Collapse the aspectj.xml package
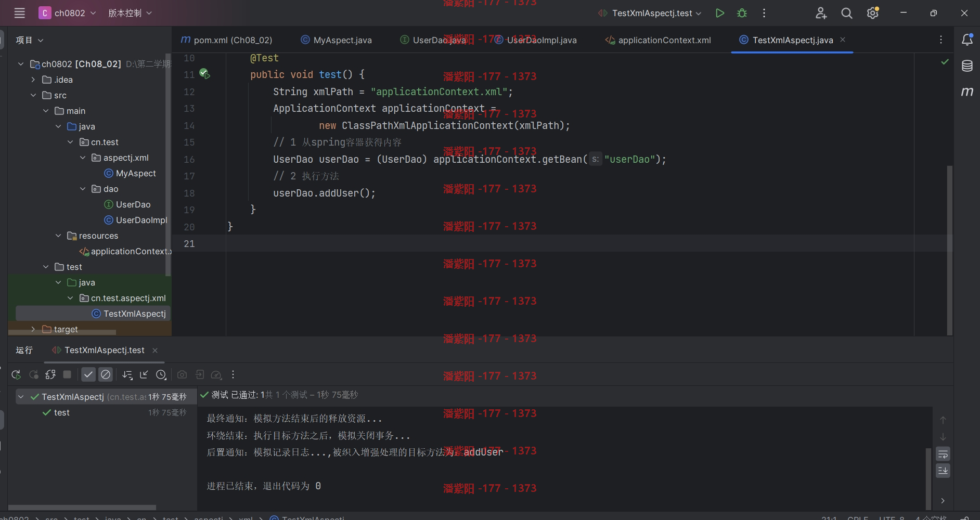980x520 pixels. pyautogui.click(x=83, y=158)
